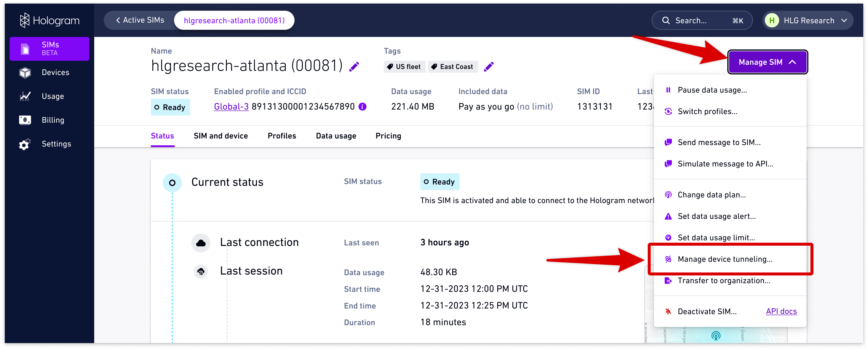Switch to SIM and device tab
The image size is (868, 349).
click(221, 136)
